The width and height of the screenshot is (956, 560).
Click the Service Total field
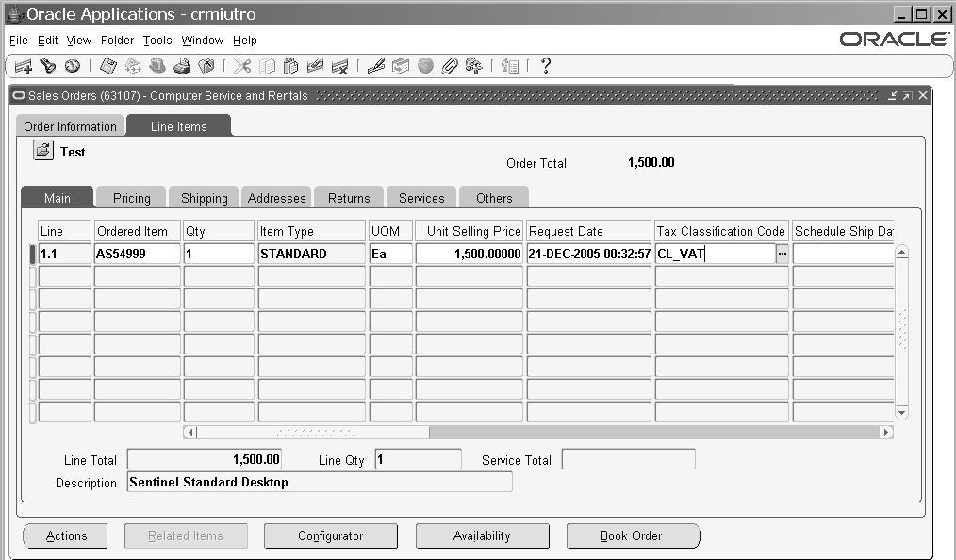coord(628,459)
